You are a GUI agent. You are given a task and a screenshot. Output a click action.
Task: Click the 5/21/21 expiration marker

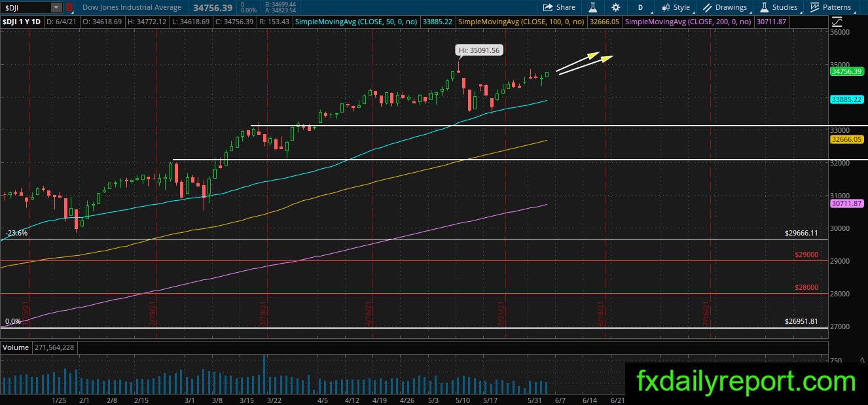[x=501, y=312]
